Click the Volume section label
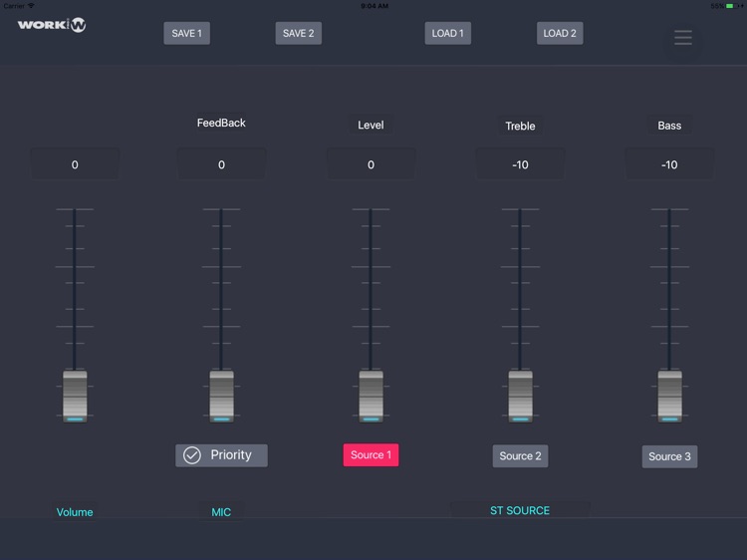This screenshot has width=747, height=560. [75, 512]
